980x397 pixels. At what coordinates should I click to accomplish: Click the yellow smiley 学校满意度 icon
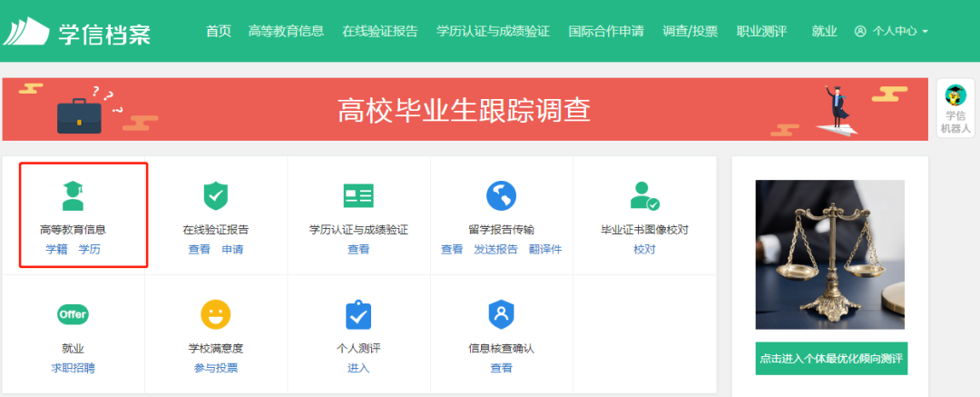[215, 314]
